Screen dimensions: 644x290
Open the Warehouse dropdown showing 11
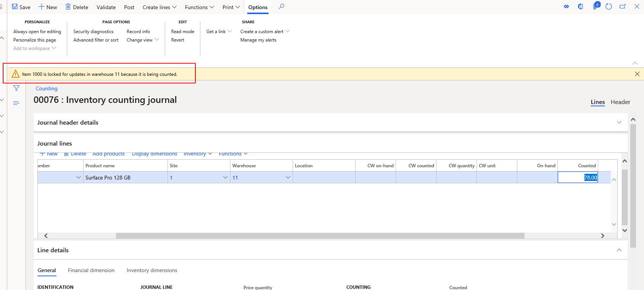[x=288, y=178]
